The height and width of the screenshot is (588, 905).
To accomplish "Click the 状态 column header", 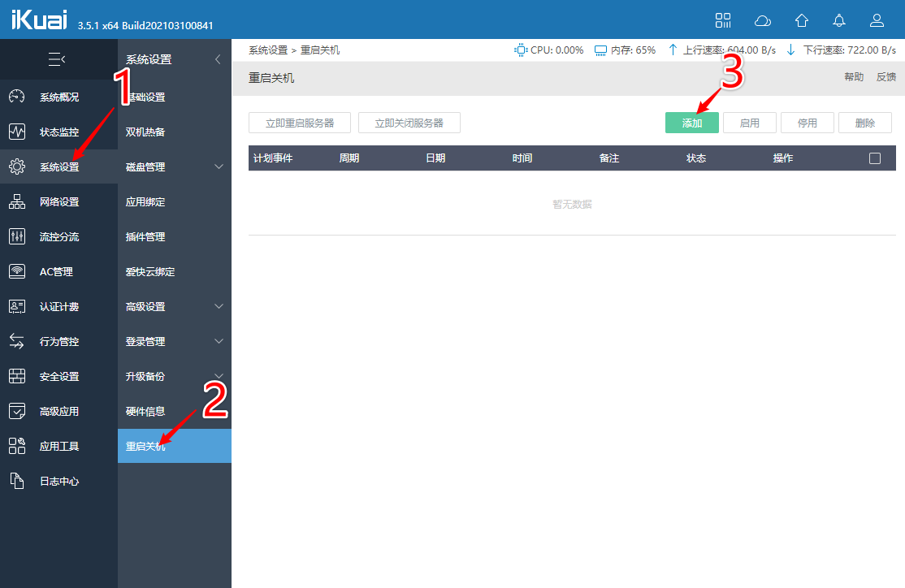I will [x=696, y=158].
